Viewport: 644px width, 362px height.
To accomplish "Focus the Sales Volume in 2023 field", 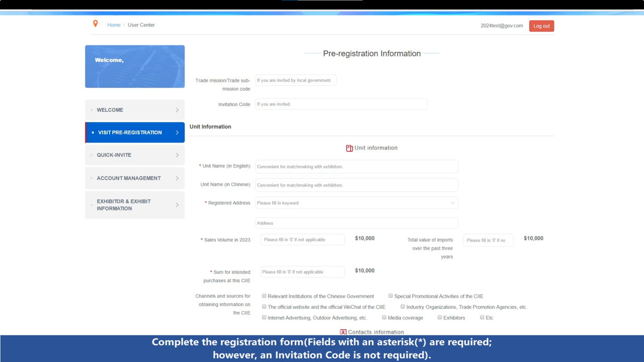I will tap(302, 240).
